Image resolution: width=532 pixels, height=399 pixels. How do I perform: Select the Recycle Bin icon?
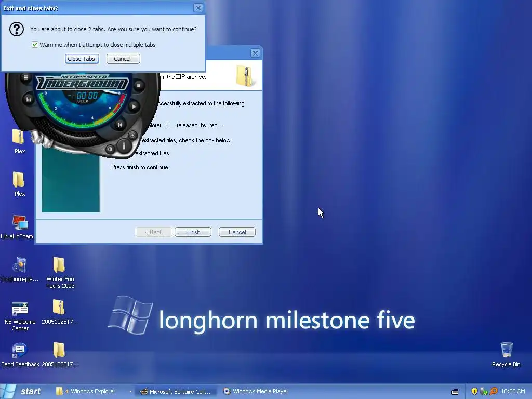(x=506, y=355)
